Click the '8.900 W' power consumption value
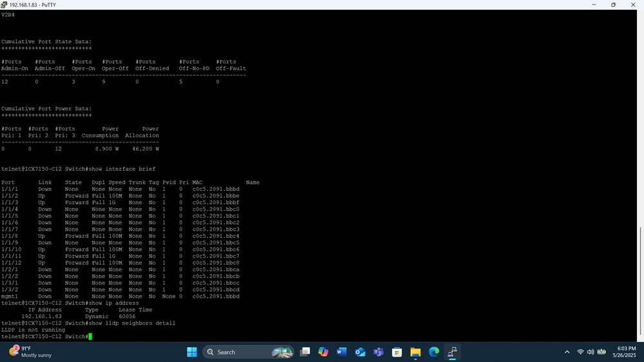Screen dimensions: 644x362 107,149
